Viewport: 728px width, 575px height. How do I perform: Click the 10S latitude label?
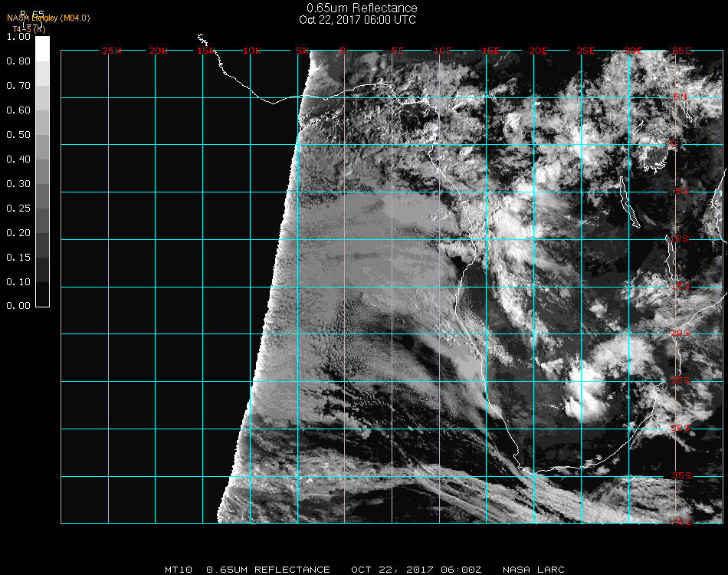point(680,239)
